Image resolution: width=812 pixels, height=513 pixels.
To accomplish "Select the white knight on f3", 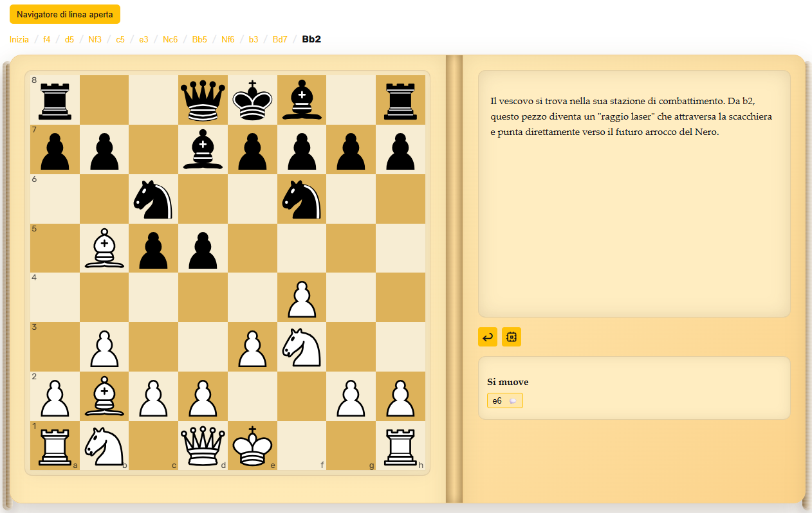I will [x=302, y=347].
